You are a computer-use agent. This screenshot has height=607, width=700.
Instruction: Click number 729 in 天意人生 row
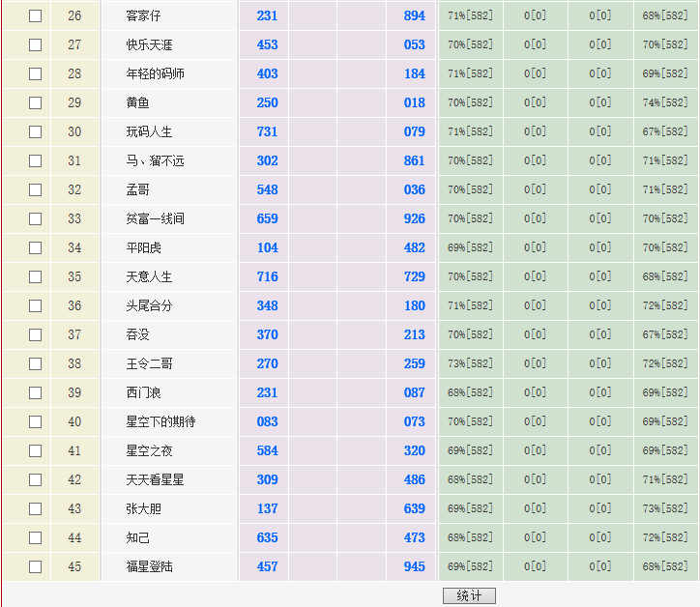click(x=414, y=277)
